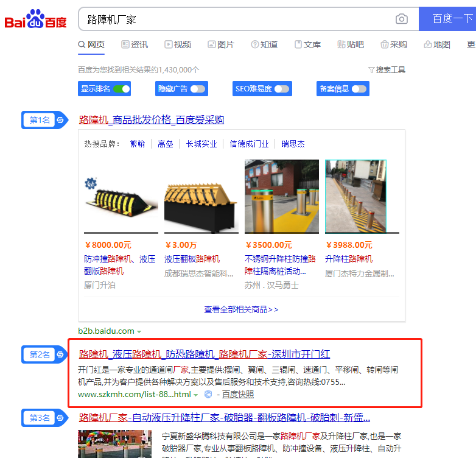The height and width of the screenshot is (458, 476).
Task: Click the icon beside the 第3名 badge
Action: (x=60, y=418)
